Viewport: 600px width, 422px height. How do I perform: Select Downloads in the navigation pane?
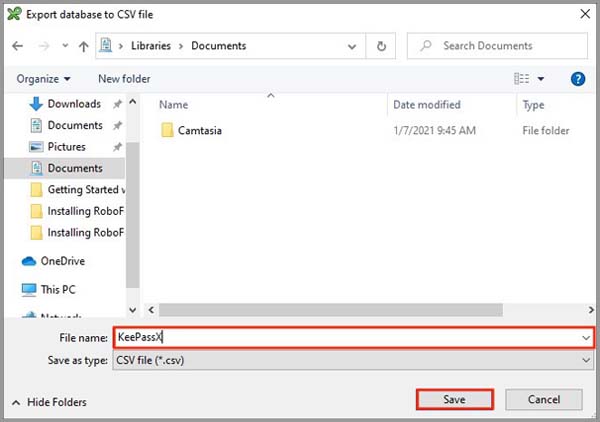(74, 104)
